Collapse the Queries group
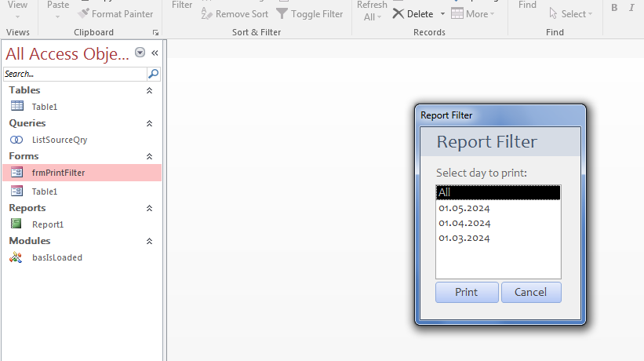644x361 pixels. (150, 123)
